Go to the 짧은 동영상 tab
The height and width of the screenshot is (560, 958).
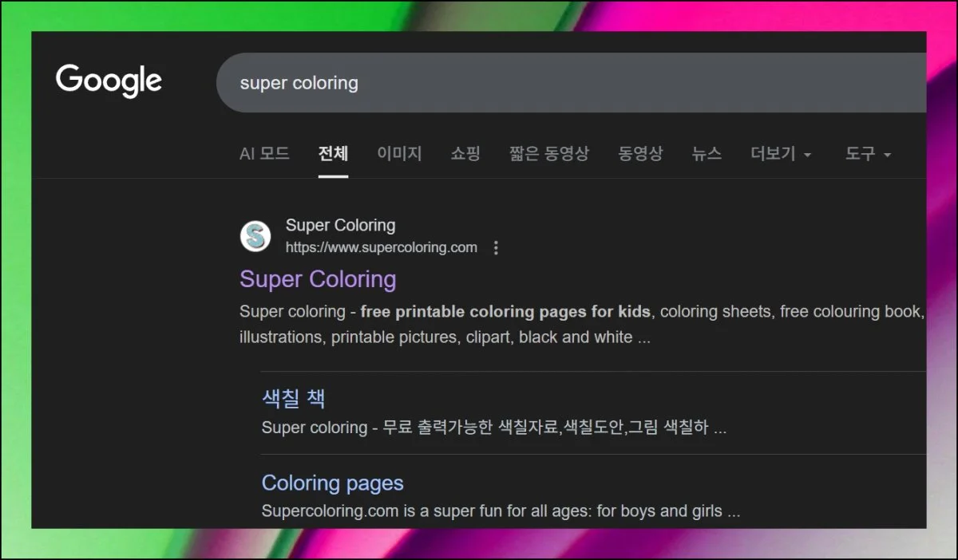549,154
